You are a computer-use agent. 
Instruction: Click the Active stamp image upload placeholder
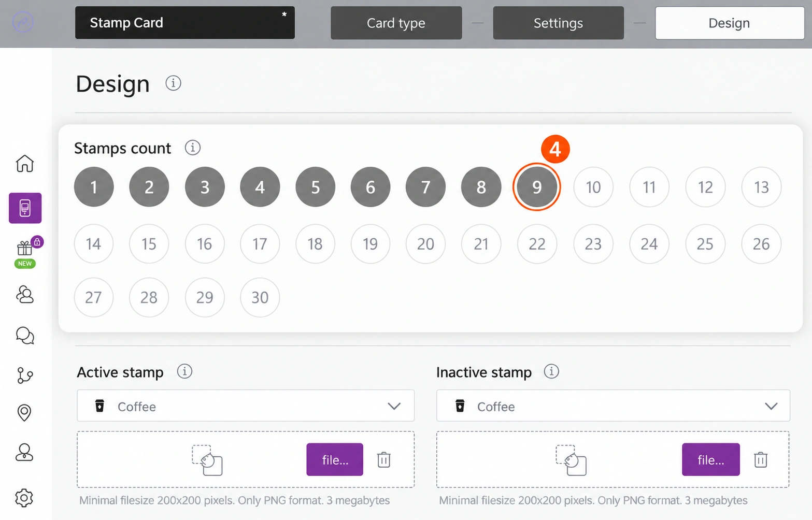point(207,460)
